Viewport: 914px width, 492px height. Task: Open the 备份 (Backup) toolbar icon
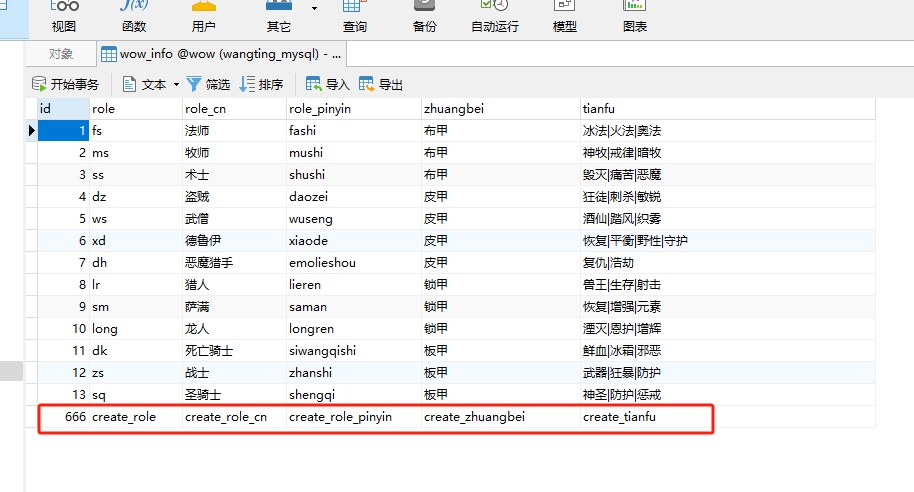(x=424, y=17)
